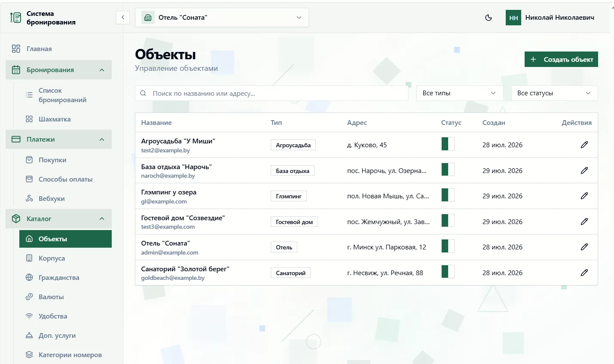
Task: Click the Категории номеров layers icon
Action: tap(29, 355)
